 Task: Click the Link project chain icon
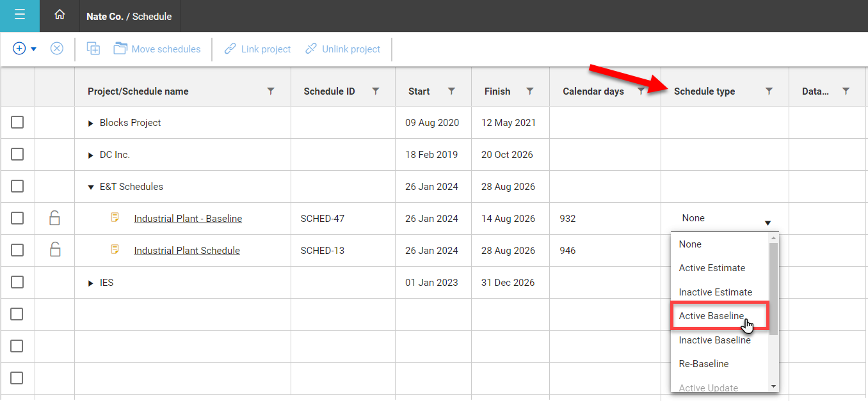click(x=230, y=49)
